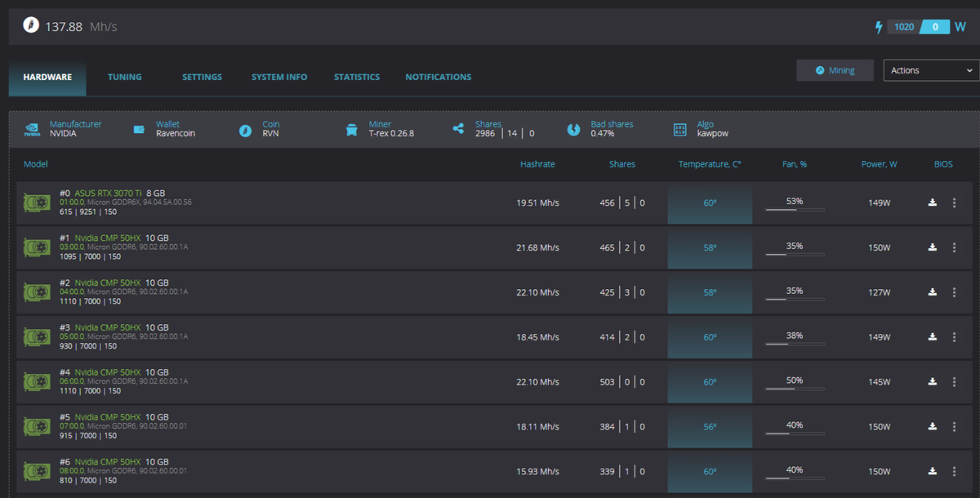
Task: Open three-dot menu for GPU #4
Action: pyautogui.click(x=954, y=382)
